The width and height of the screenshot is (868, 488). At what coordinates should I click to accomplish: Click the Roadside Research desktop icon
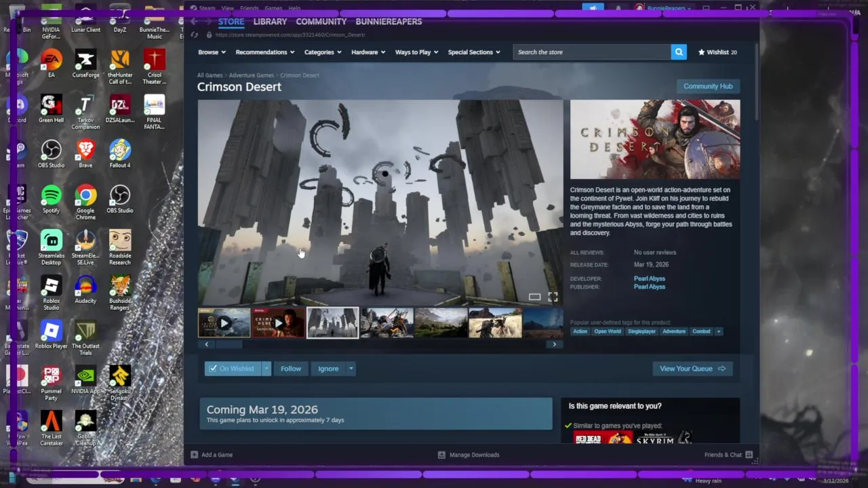(120, 247)
